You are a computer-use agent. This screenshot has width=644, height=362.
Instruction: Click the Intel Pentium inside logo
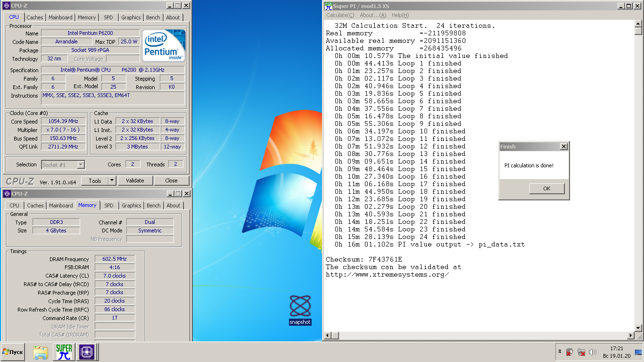(164, 45)
